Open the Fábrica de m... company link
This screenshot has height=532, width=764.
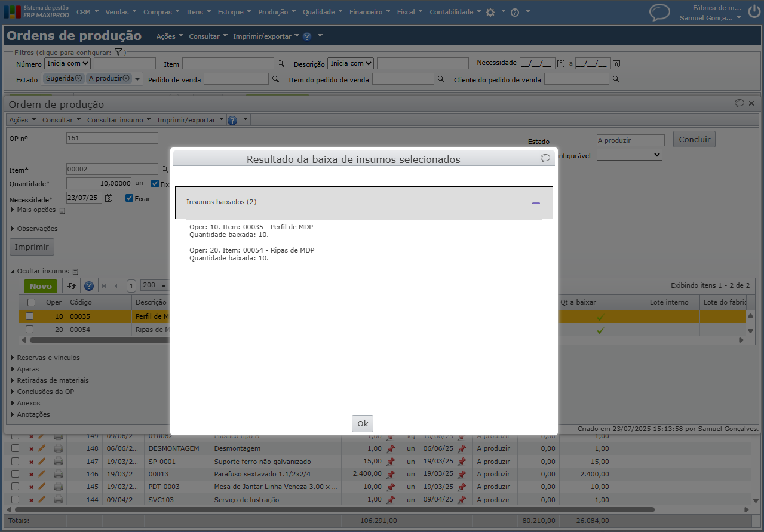[717, 8]
